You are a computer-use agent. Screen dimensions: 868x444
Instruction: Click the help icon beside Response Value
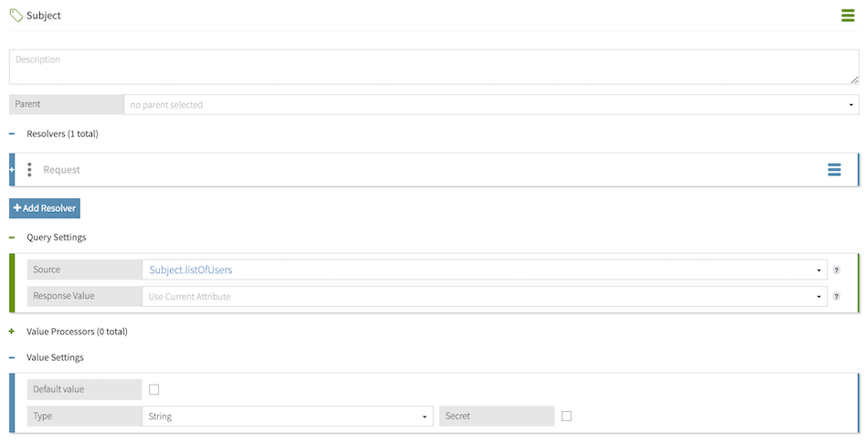coord(835,297)
